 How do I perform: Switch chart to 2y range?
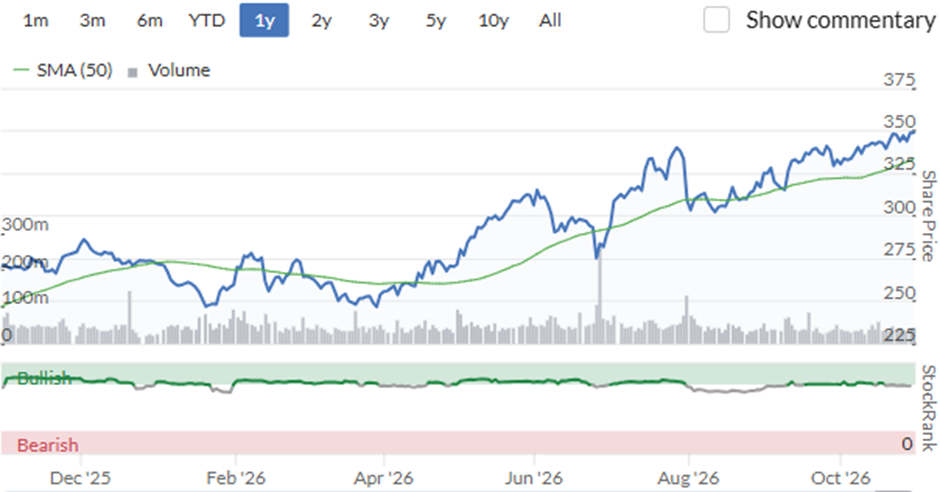321,20
